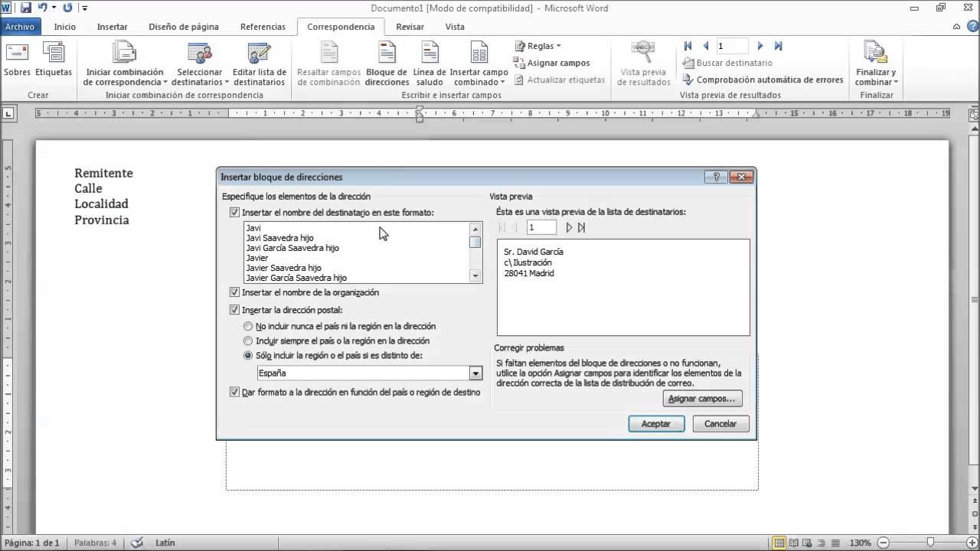
Task: Click the Asignar campos... button
Action: pos(701,398)
